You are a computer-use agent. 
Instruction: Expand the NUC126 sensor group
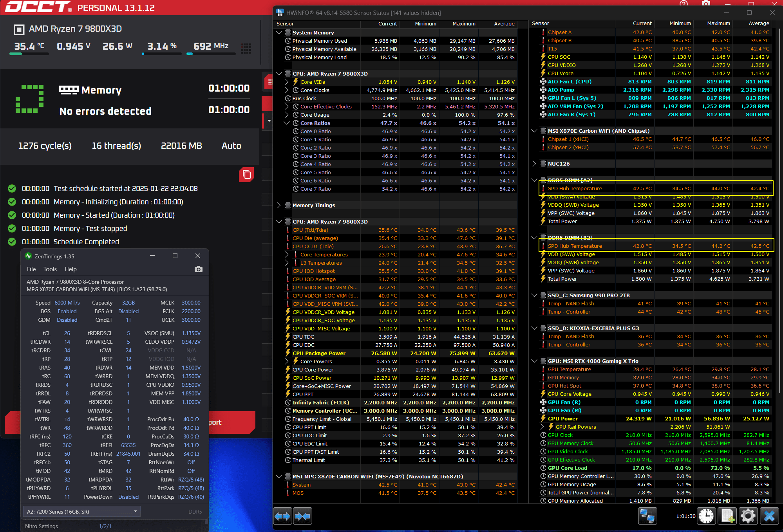(534, 164)
